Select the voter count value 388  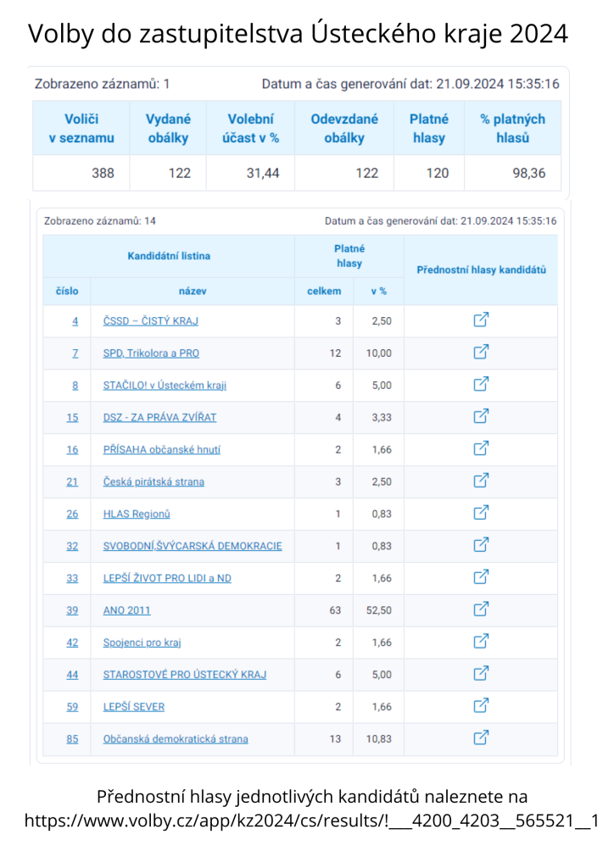[103, 173]
